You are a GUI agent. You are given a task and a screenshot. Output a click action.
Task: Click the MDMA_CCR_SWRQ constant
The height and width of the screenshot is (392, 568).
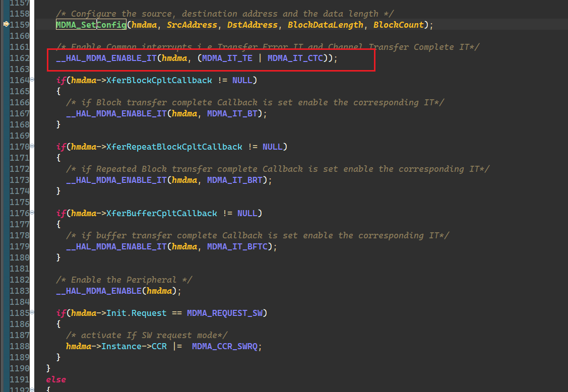point(225,346)
